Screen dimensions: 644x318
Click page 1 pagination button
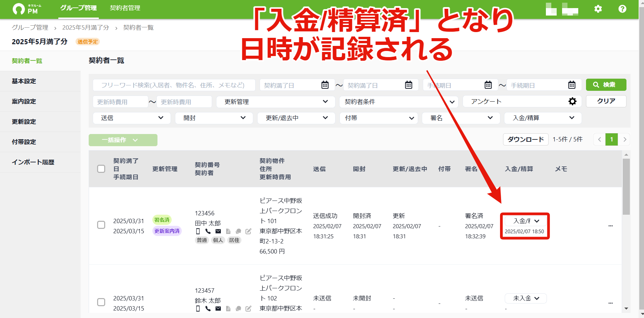612,139
